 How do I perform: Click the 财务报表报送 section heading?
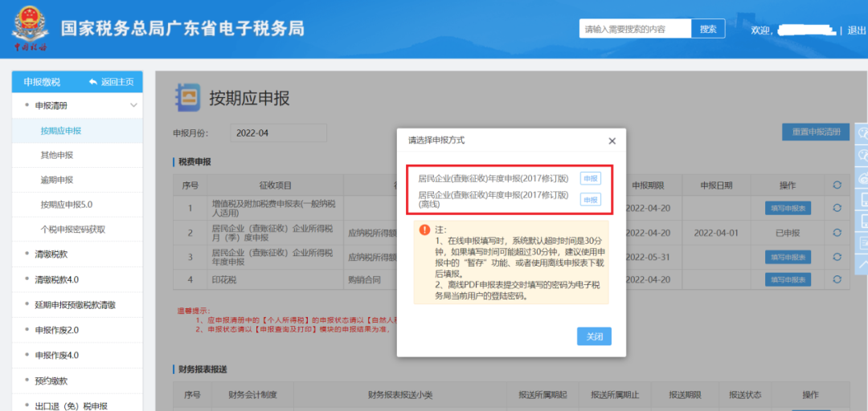203,369
